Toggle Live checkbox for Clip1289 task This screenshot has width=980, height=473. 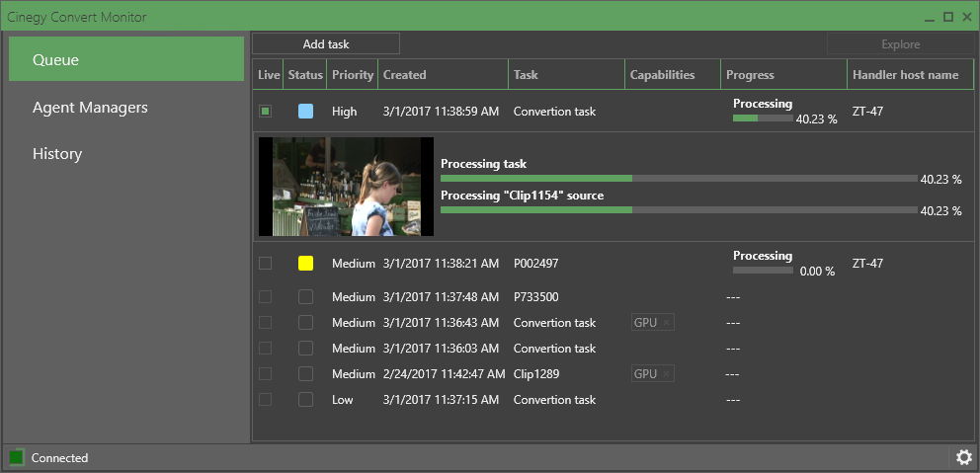pos(266,373)
